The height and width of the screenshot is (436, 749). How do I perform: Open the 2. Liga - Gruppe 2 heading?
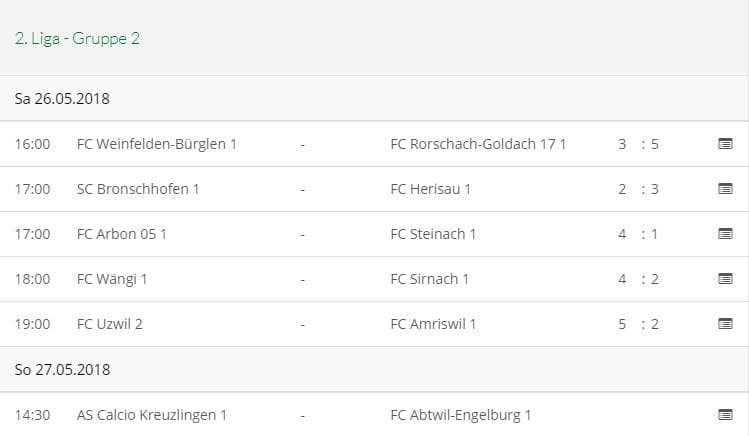coord(77,39)
